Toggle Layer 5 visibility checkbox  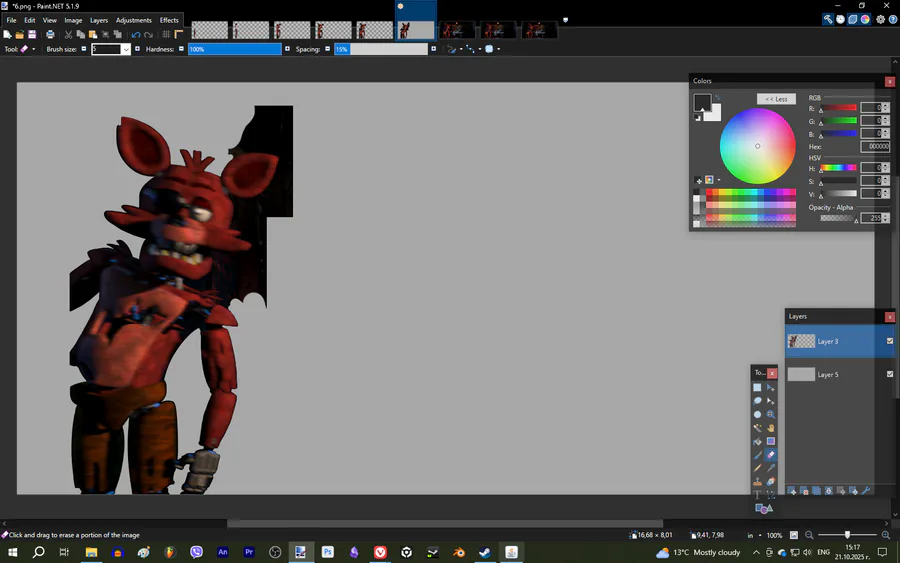coord(890,374)
